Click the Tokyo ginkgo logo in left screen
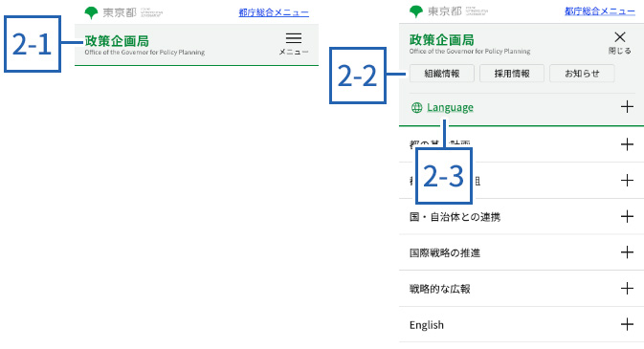 coord(91,12)
